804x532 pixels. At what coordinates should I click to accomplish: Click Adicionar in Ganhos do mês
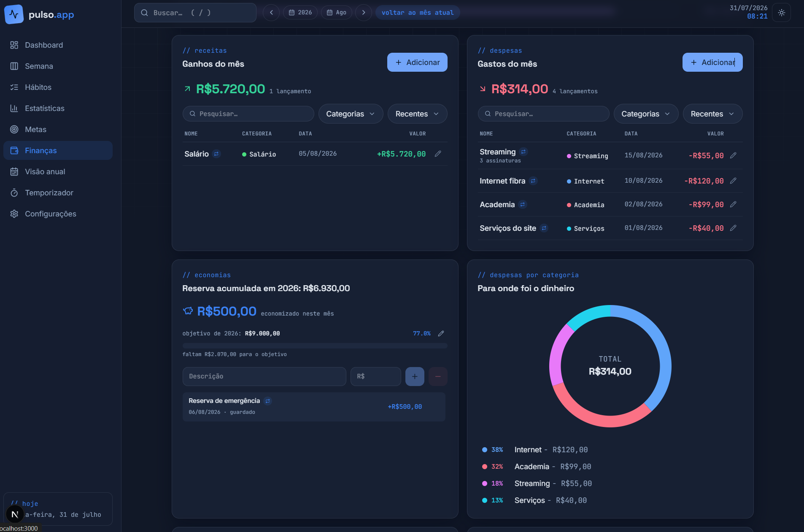(x=417, y=62)
